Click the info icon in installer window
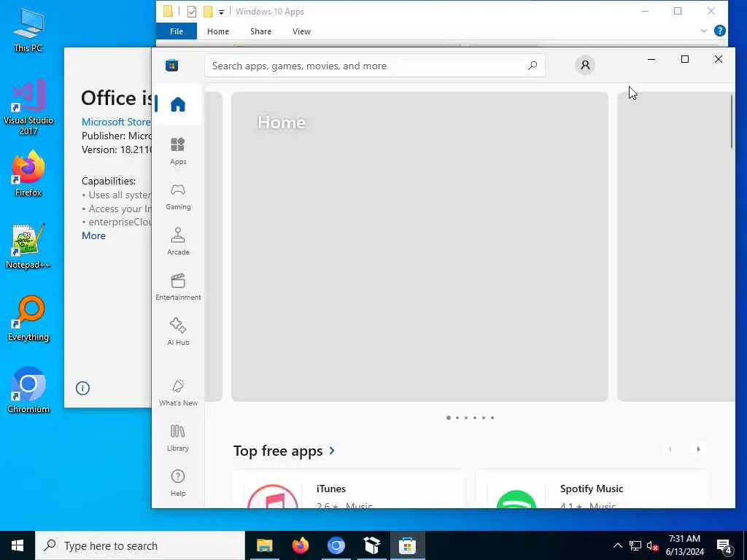 [82, 388]
